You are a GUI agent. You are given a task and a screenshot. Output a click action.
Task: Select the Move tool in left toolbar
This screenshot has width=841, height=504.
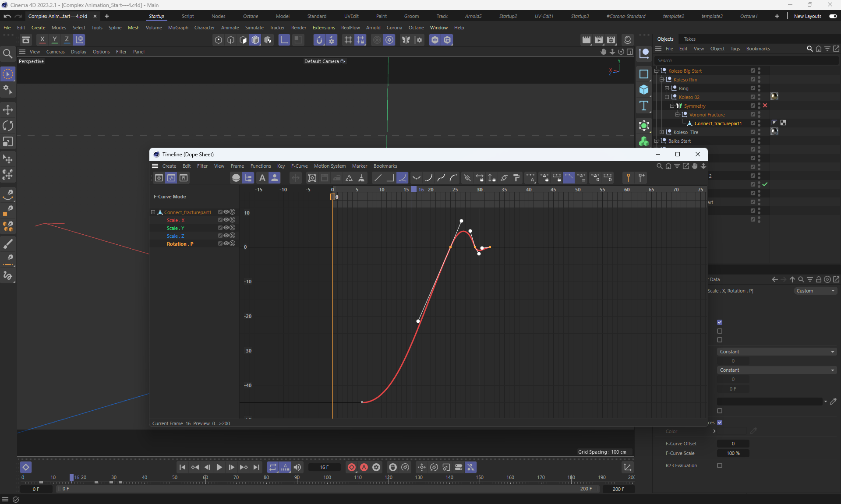pyautogui.click(x=8, y=109)
